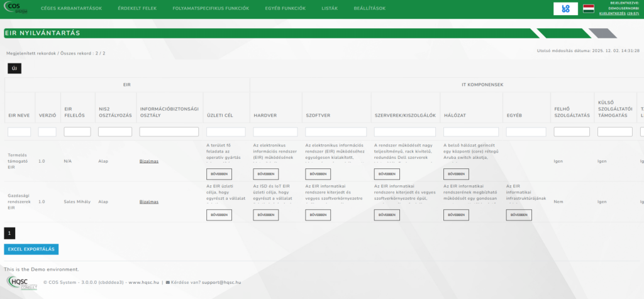This screenshot has width=644, height=299.
Task: Sort by NIS2 osztályozás column header
Action: tap(116, 112)
